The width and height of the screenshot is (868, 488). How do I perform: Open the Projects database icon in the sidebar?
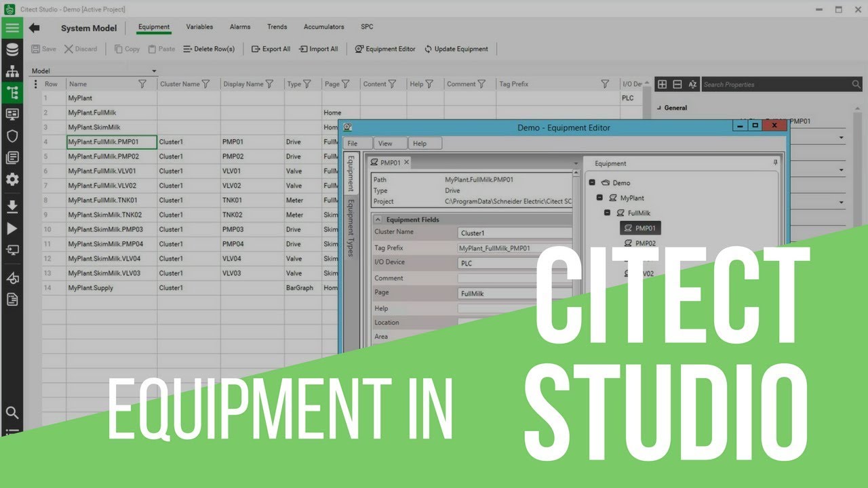click(12, 49)
